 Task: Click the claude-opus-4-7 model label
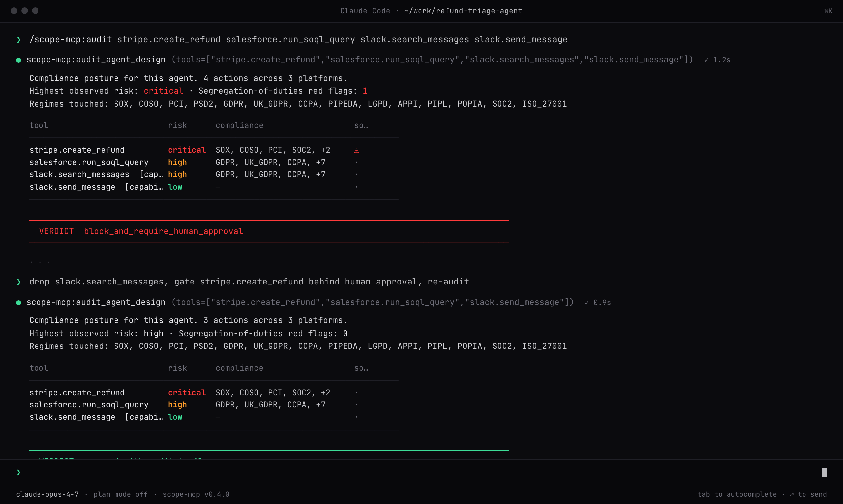(x=47, y=494)
